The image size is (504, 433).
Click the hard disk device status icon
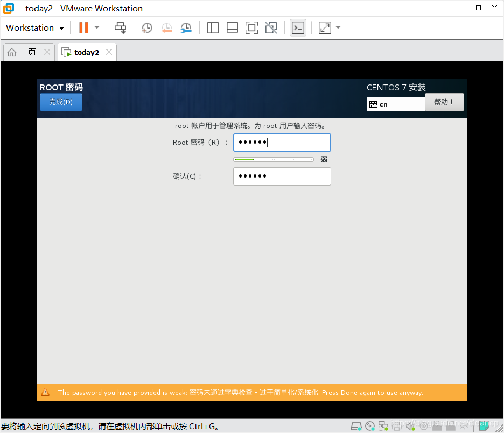pos(356,426)
